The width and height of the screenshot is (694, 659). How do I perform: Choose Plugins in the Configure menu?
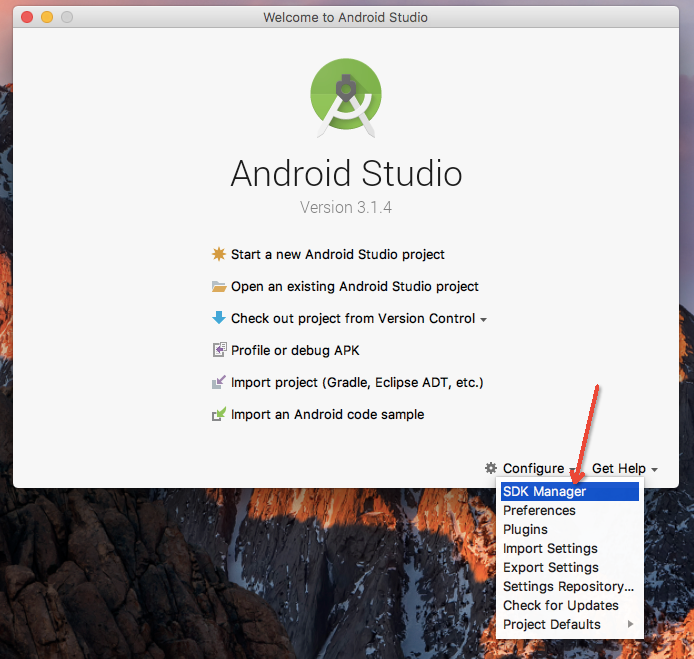coord(570,529)
